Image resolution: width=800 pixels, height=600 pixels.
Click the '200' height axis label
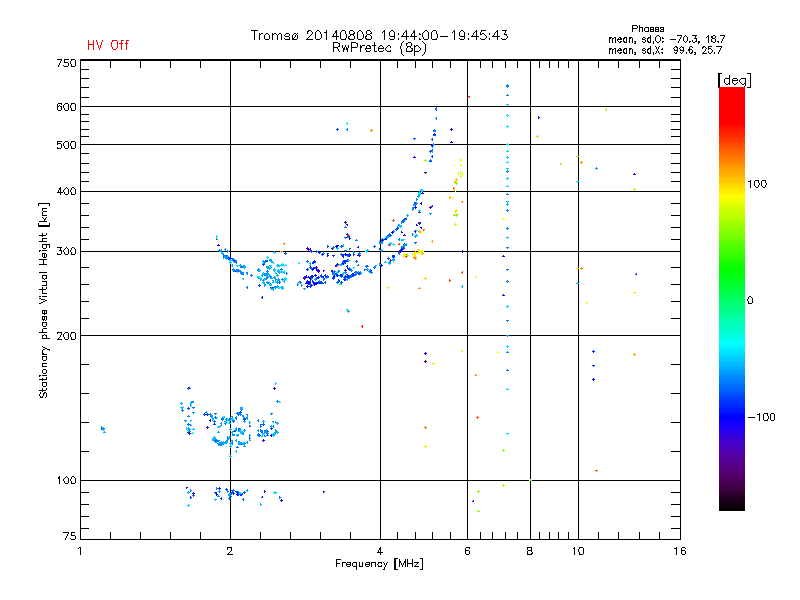point(66,336)
